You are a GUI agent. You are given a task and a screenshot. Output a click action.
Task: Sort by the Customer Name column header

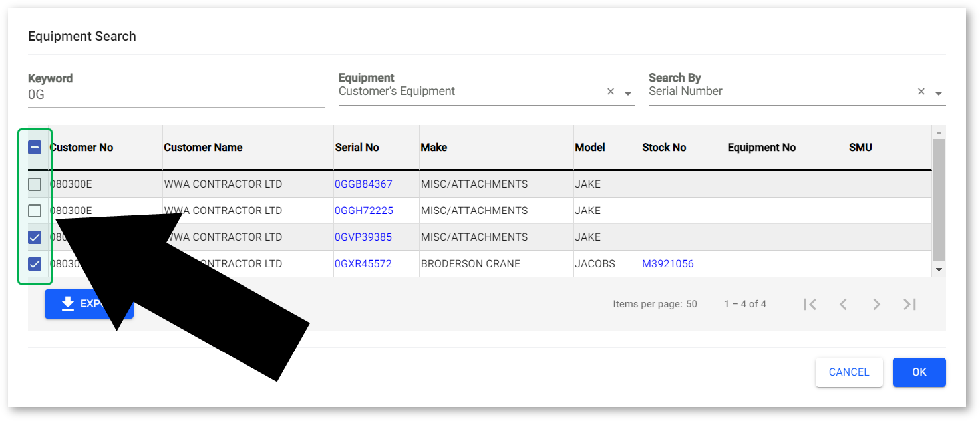point(203,148)
